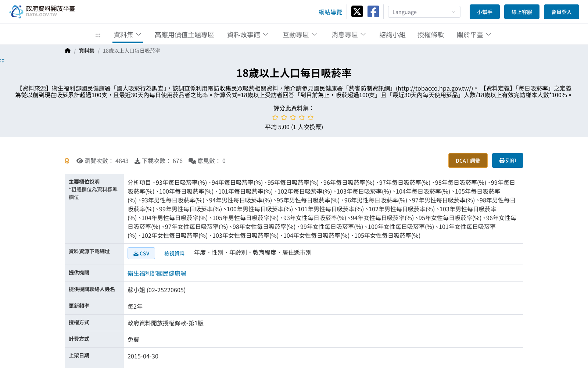Click the fourth rating star
Screen dimensions: 588x368
(302, 117)
